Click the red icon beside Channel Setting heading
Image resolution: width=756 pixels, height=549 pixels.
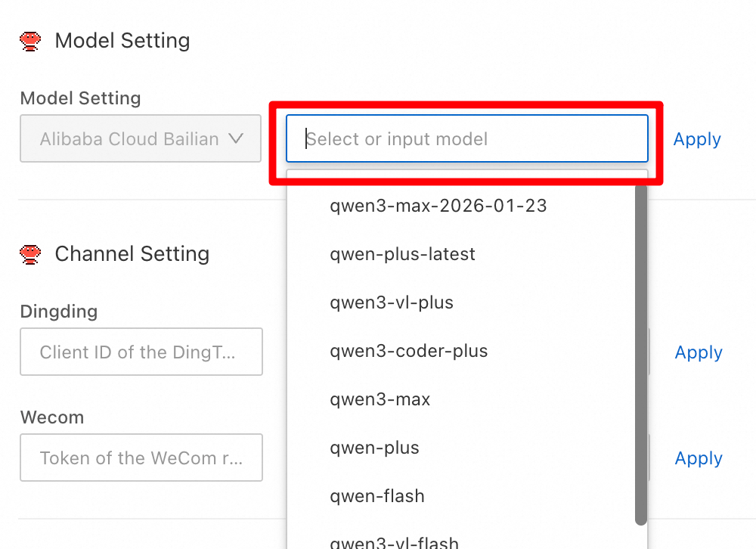pyautogui.click(x=30, y=254)
